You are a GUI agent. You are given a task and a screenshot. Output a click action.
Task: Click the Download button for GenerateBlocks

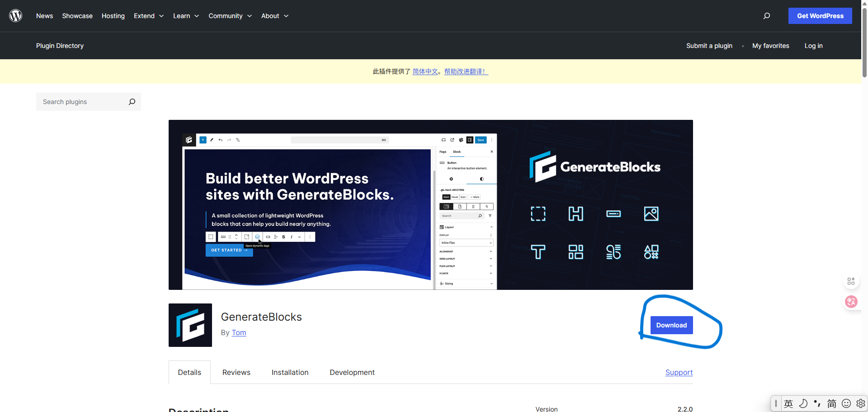tap(671, 325)
